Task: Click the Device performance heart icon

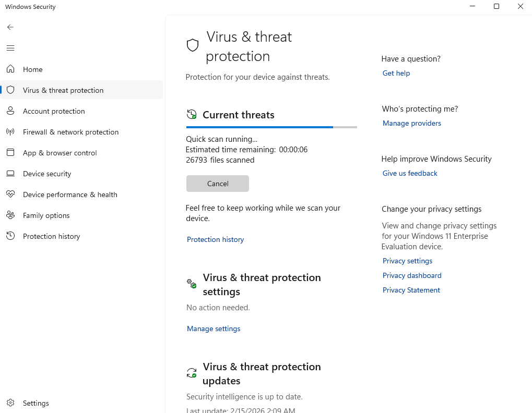Action: (10, 195)
